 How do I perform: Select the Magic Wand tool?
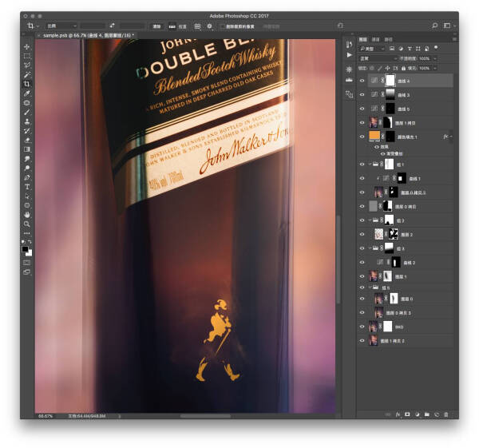[x=27, y=74]
